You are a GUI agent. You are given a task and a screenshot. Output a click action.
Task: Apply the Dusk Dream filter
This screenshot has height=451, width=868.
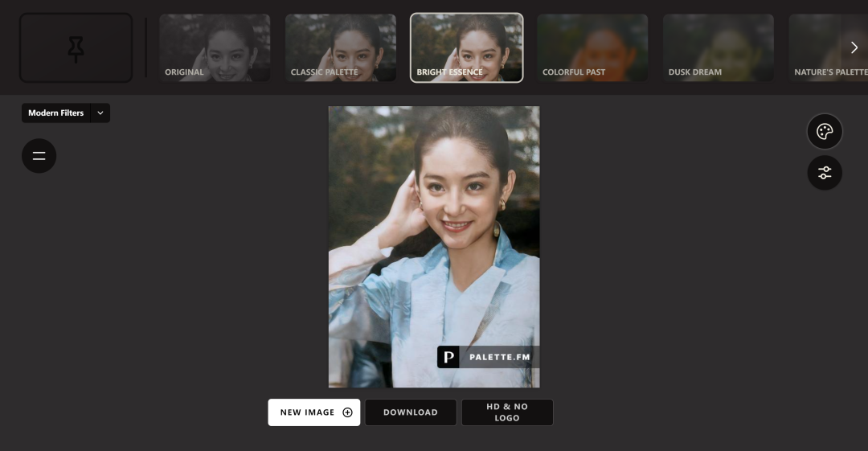719,48
